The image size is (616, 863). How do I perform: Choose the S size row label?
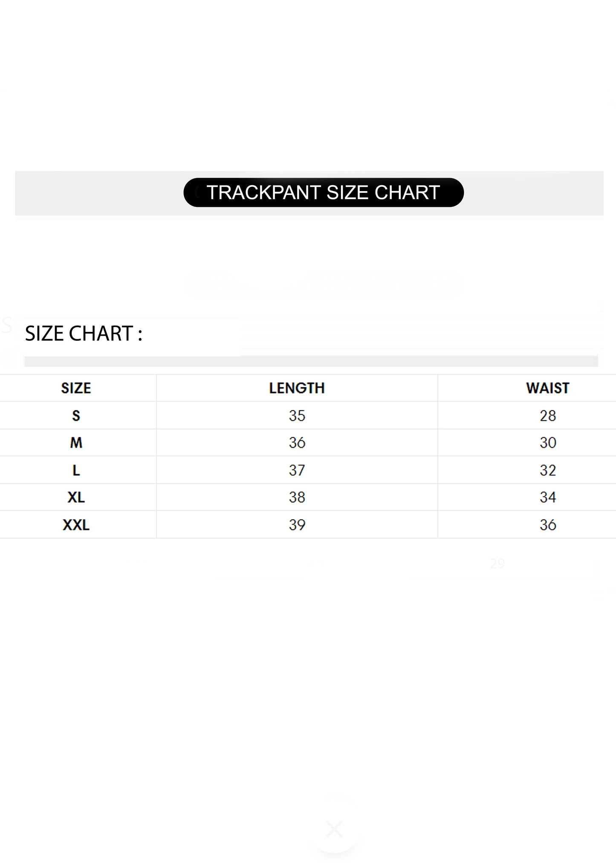pyautogui.click(x=76, y=416)
